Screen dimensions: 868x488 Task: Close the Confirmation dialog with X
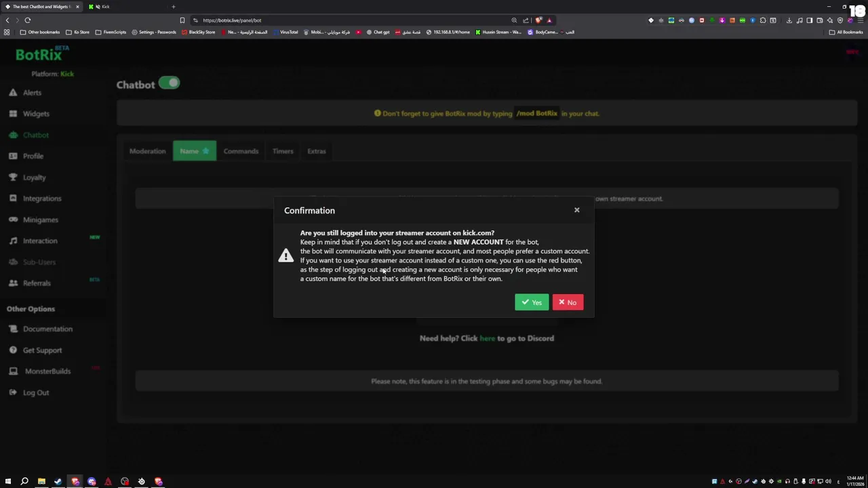tap(577, 210)
